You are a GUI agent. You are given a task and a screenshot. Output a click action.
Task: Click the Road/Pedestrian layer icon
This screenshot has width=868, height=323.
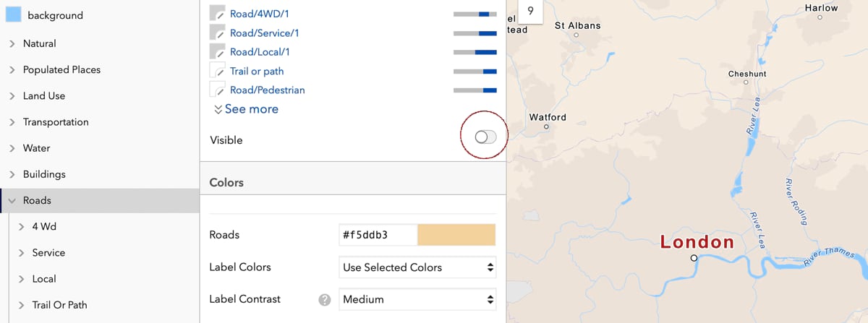[218, 90]
